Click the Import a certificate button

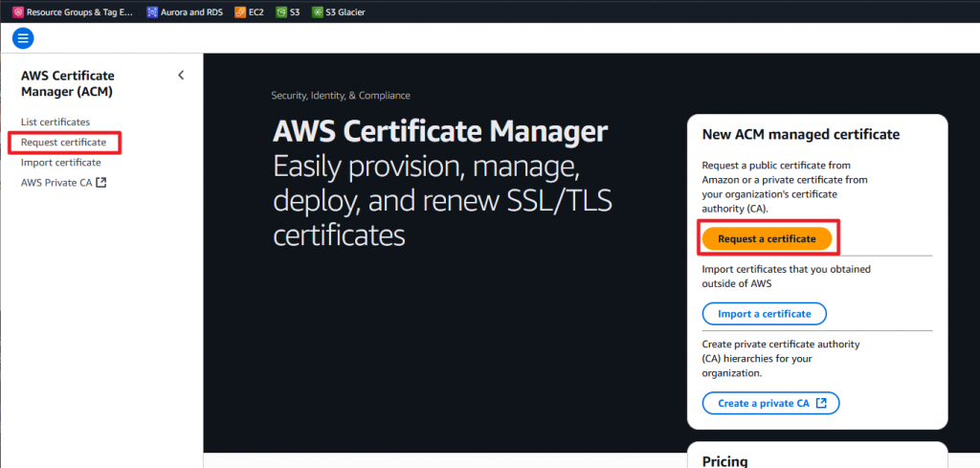(765, 314)
